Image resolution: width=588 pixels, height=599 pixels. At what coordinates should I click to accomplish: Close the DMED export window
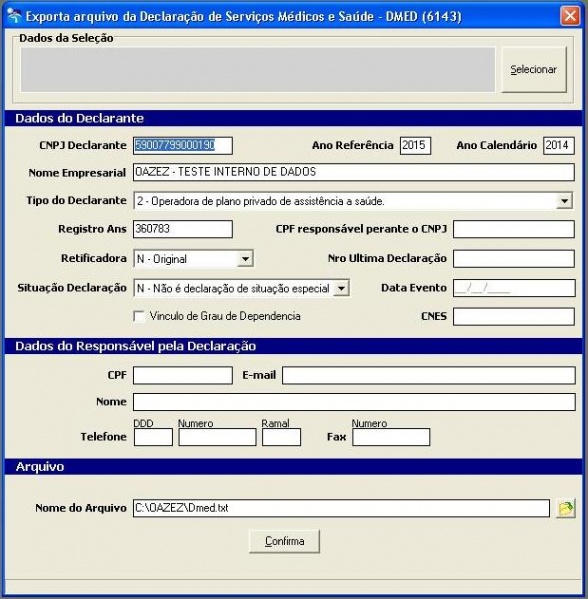570,16
